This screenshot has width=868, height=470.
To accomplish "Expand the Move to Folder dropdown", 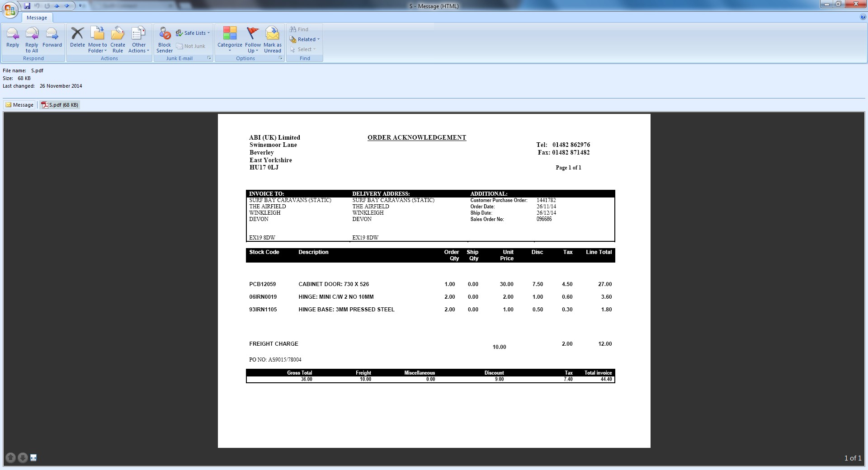I will (98, 47).
